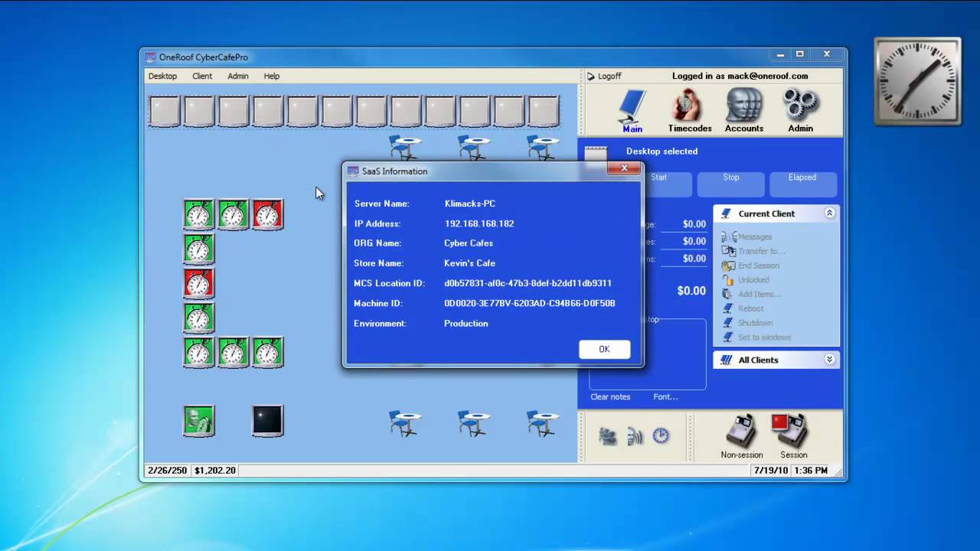
Task: Click the bottom-left cafe table icon
Action: (405, 423)
